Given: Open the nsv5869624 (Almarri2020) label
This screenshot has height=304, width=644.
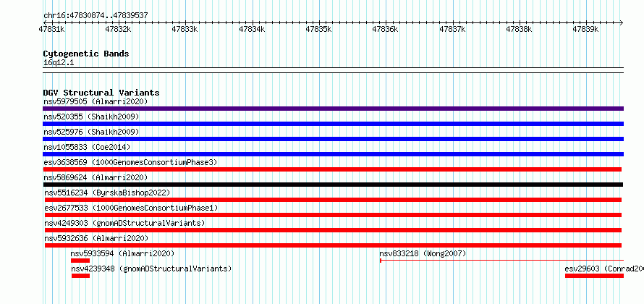Looking at the screenshot, I should (96, 177).
